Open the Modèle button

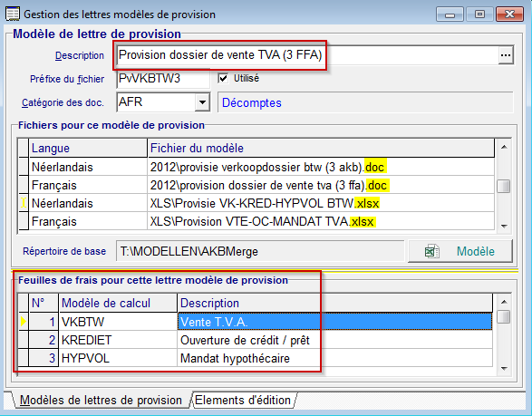[460, 251]
